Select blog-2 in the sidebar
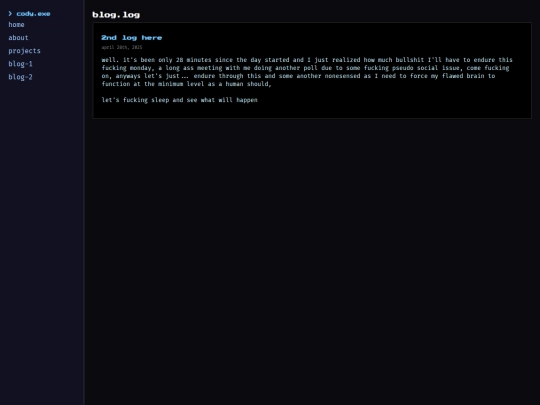540x405 pixels. 20,77
